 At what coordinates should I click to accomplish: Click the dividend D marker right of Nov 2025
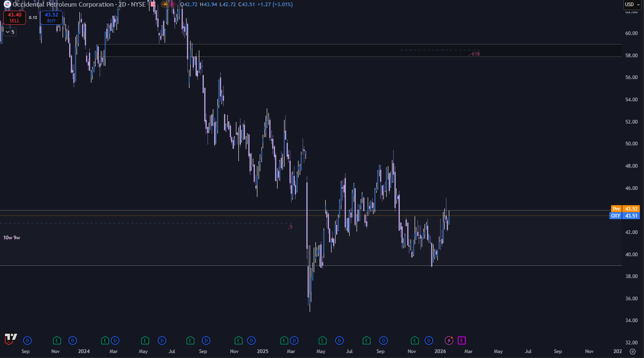click(x=429, y=340)
